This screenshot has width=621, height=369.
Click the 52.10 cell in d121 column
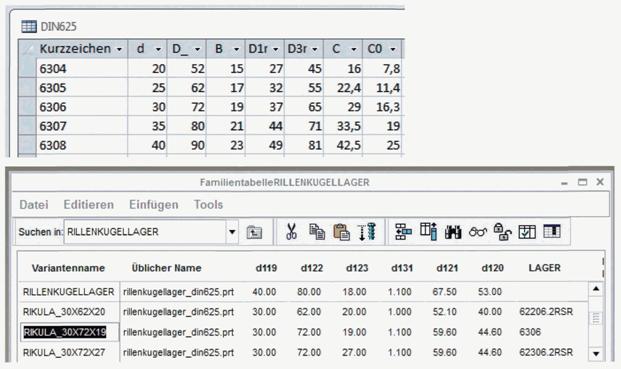click(x=444, y=312)
